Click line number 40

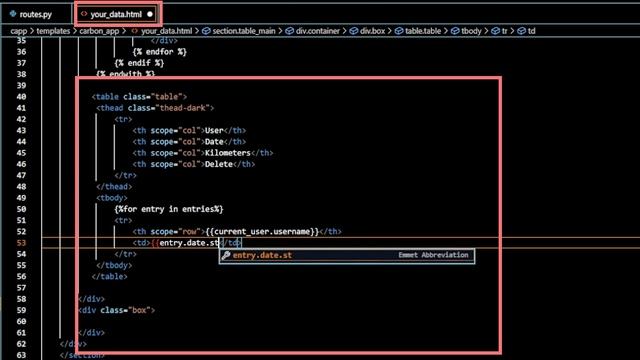[x=21, y=97]
